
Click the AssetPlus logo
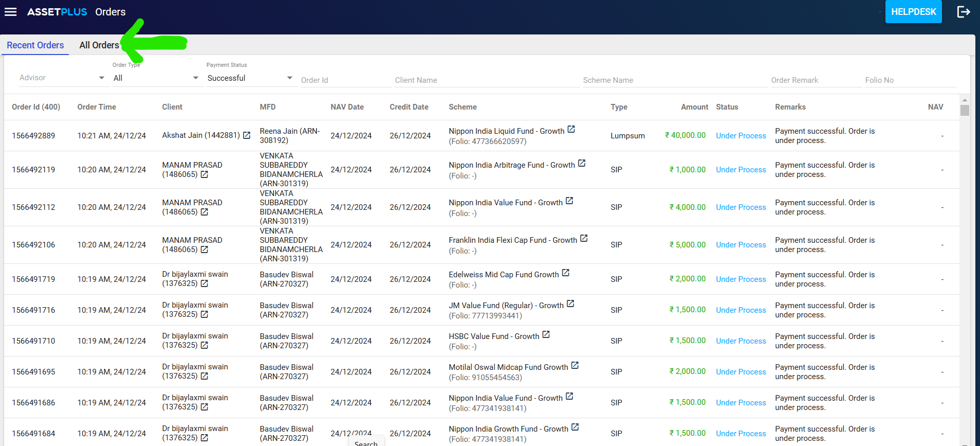point(57,12)
